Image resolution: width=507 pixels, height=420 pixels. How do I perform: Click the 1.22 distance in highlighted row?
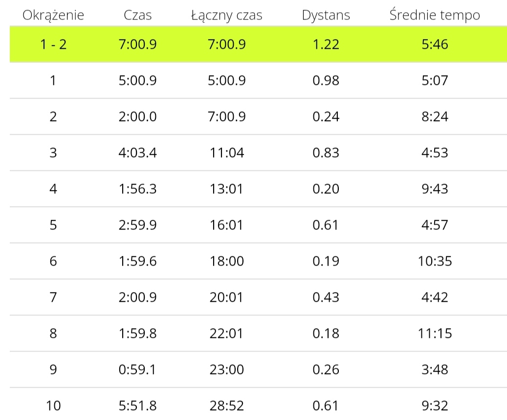coord(326,44)
